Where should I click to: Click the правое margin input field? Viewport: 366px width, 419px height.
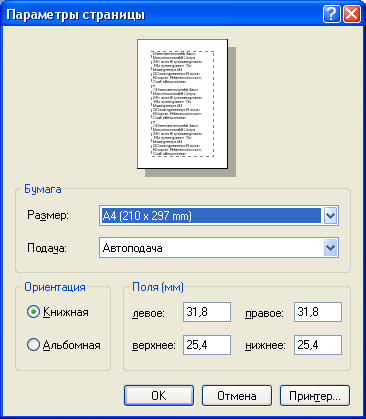(318, 312)
